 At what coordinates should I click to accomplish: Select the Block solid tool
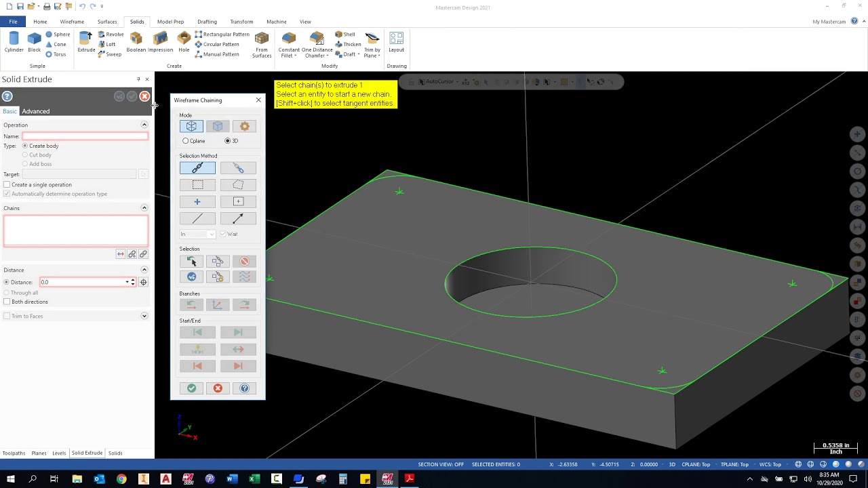pos(34,43)
